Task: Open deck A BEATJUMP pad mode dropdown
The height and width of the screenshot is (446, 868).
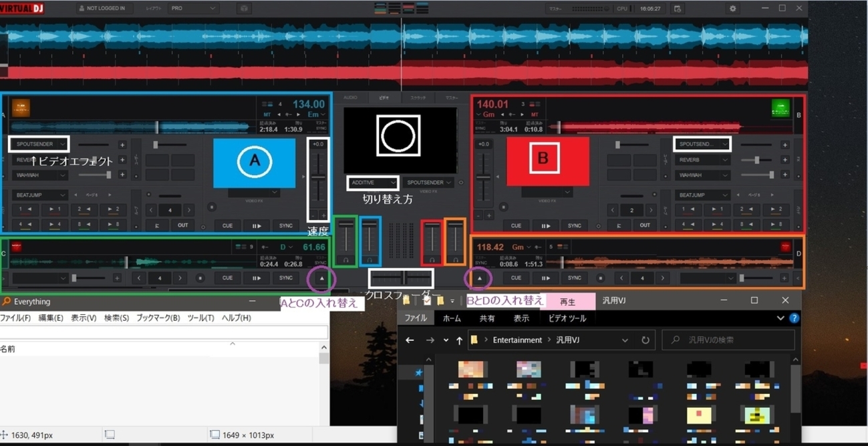Action: pyautogui.click(x=39, y=195)
